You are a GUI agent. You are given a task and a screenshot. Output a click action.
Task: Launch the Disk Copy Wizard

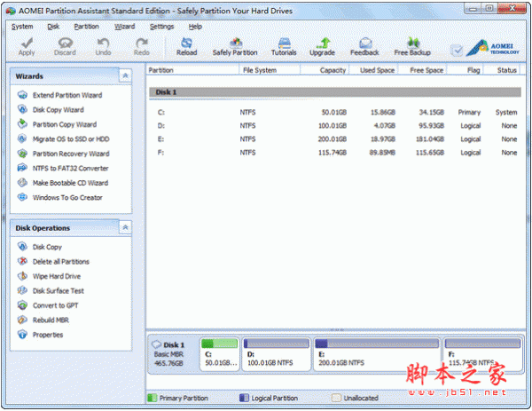point(58,110)
